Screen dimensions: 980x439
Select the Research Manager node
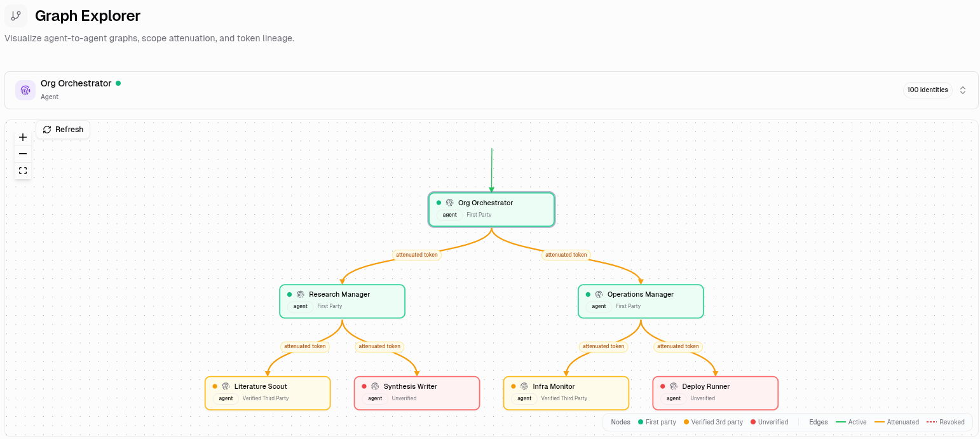pos(343,301)
